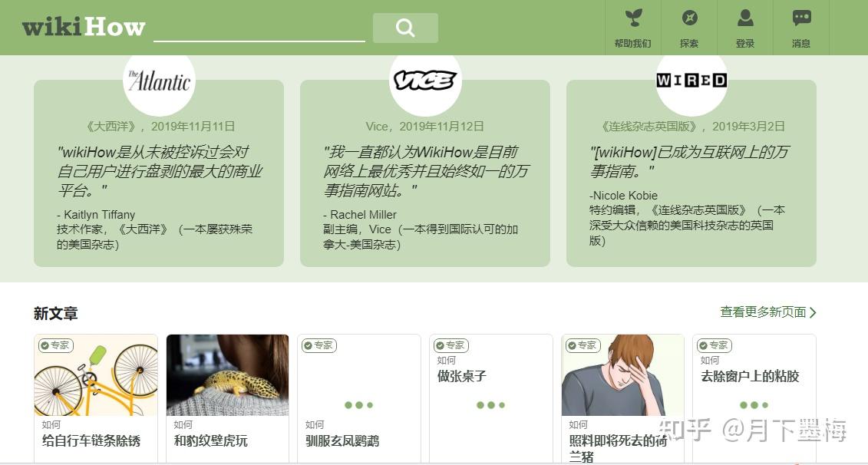
Task: Open 查看更多新页面 link
Action: (x=763, y=312)
